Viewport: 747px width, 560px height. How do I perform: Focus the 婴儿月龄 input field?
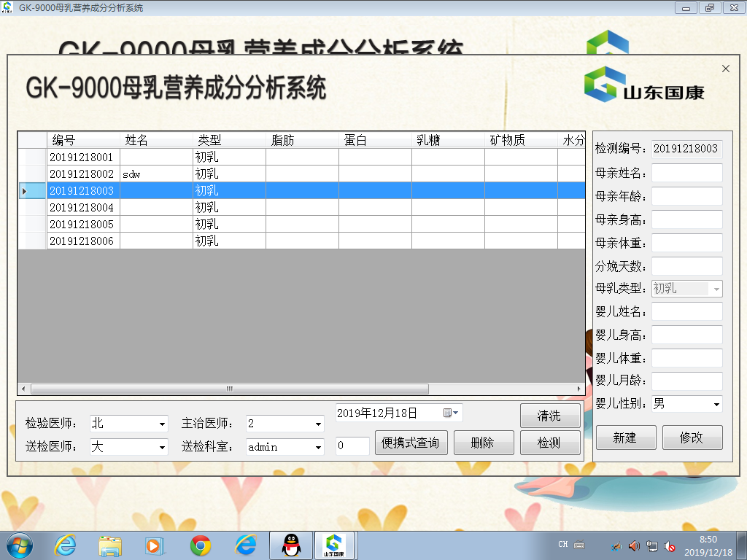pyautogui.click(x=687, y=381)
